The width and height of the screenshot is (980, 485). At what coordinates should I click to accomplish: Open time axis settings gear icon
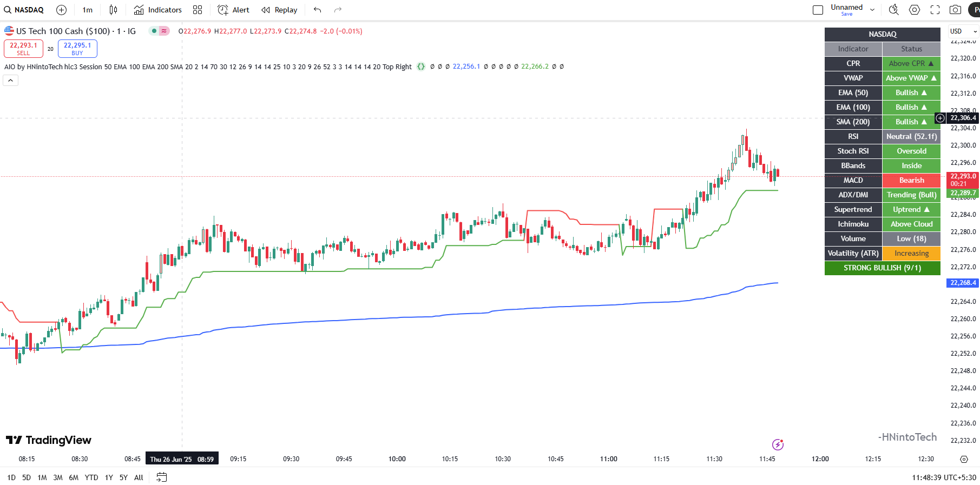tap(964, 459)
